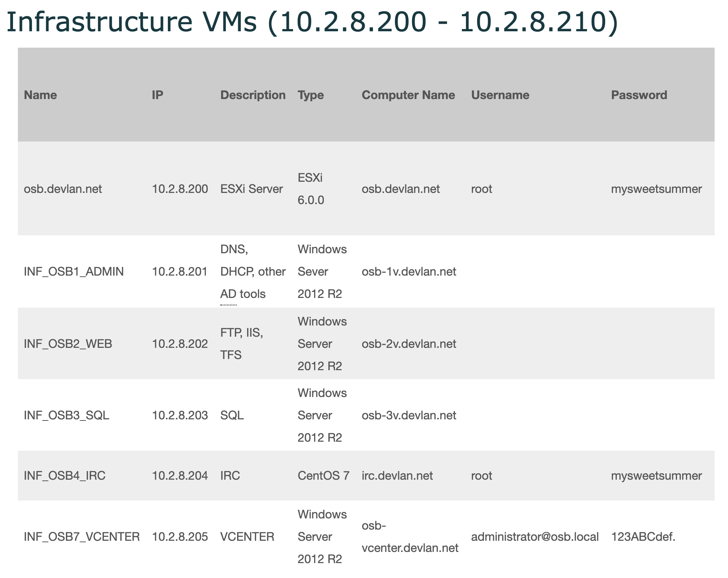
Task: Click the osb-2v.devlan.net computer name
Action: coord(409,344)
